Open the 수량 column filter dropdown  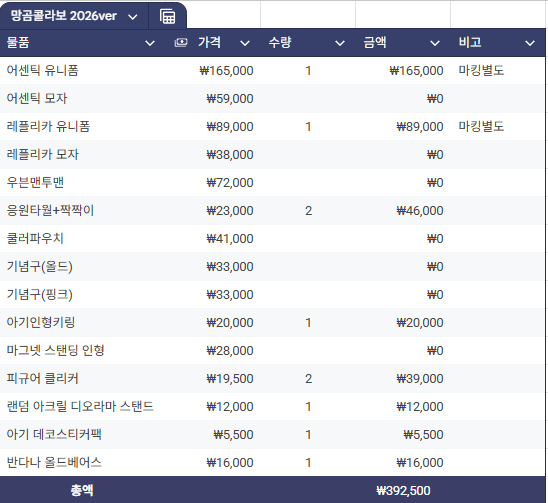340,43
